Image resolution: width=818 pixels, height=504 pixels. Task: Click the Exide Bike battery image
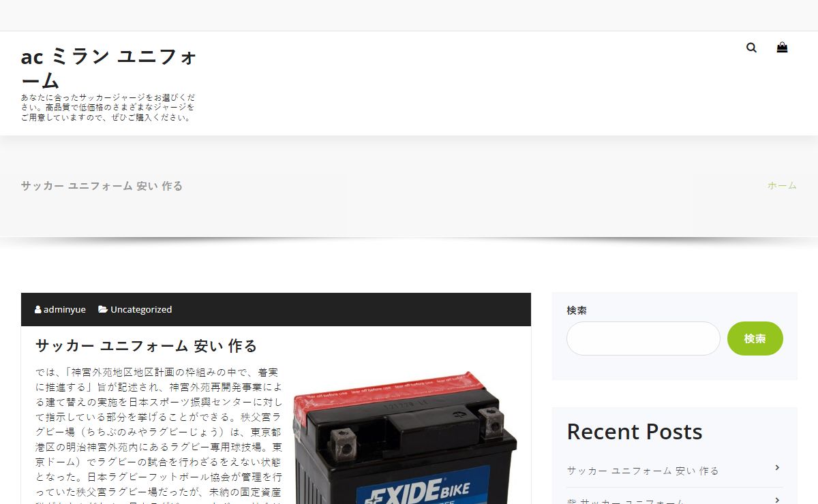coord(405,436)
